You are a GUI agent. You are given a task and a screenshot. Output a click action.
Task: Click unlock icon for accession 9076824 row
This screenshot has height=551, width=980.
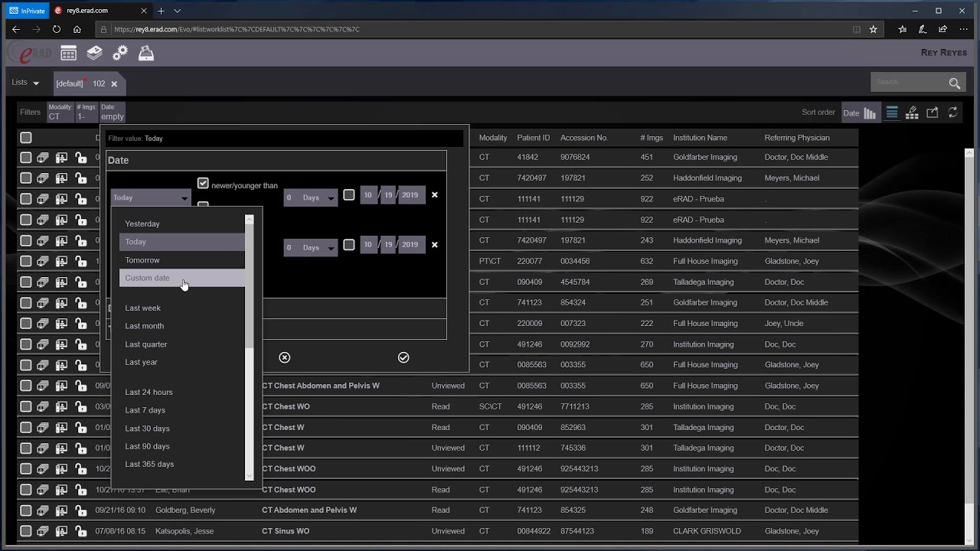tap(80, 157)
